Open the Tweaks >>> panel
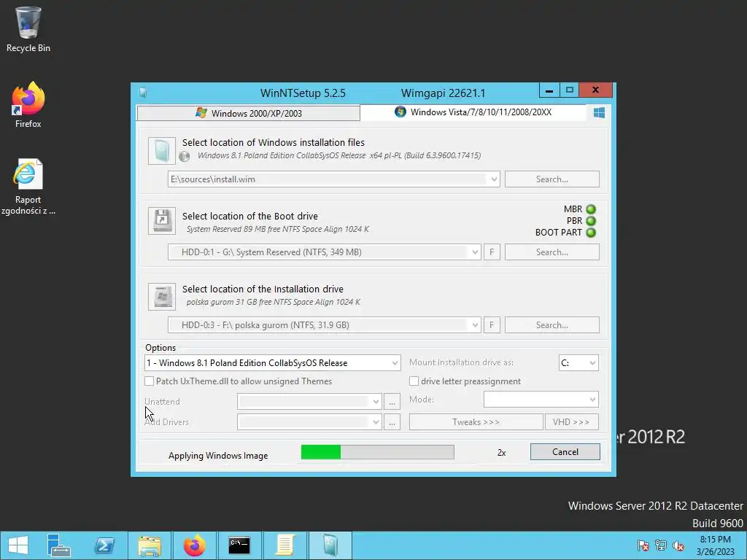Image resolution: width=747 pixels, height=560 pixels. pyautogui.click(x=476, y=422)
